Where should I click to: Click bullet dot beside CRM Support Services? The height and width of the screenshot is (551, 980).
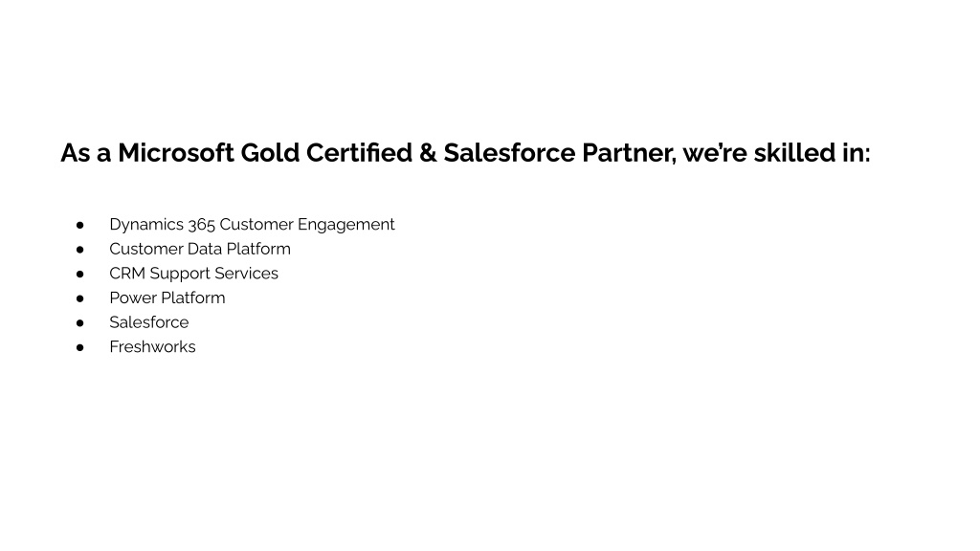click(x=80, y=274)
